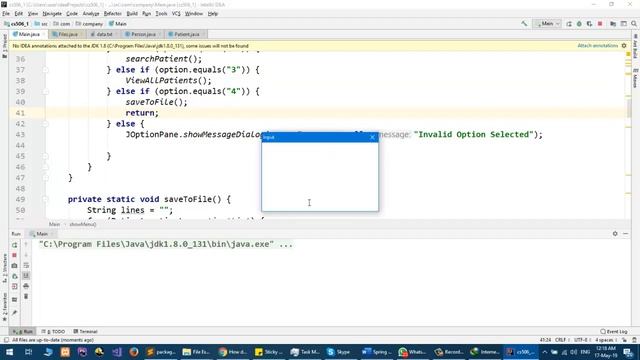Image resolution: width=640 pixels, height=360 pixels.
Task: Click the red Stop icon in the top toolbar
Action: click(600, 24)
